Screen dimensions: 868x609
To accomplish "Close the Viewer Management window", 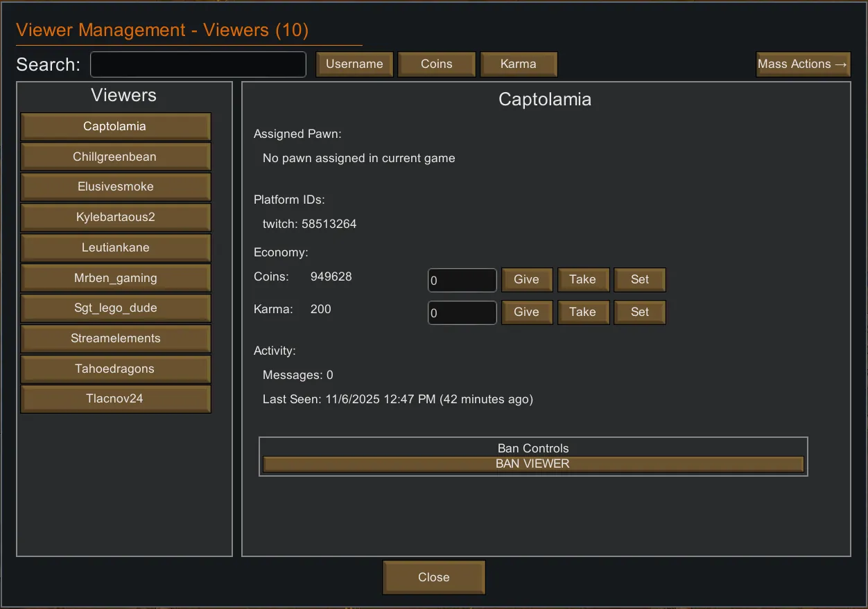I will 433,577.
